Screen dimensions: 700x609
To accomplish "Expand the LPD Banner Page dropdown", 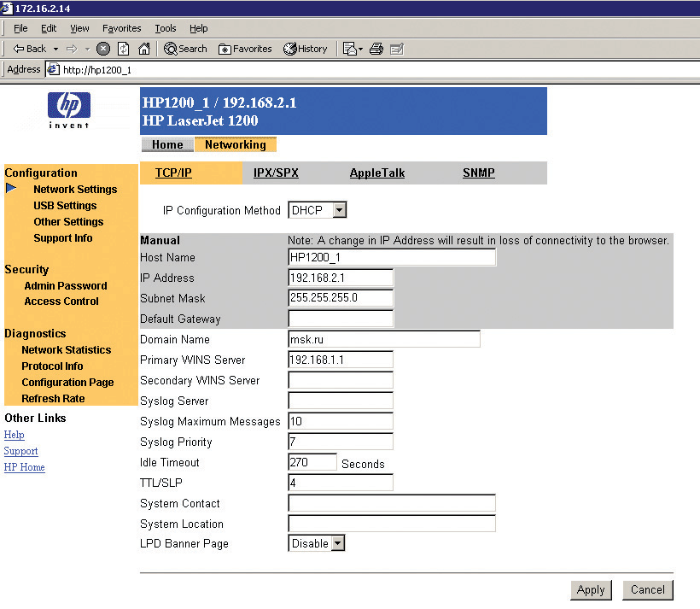I will tap(338, 543).
